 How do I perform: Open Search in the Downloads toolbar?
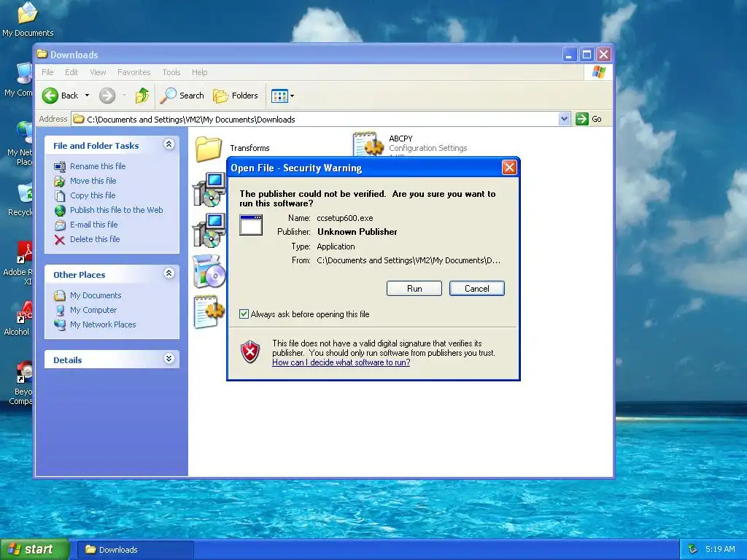182,96
